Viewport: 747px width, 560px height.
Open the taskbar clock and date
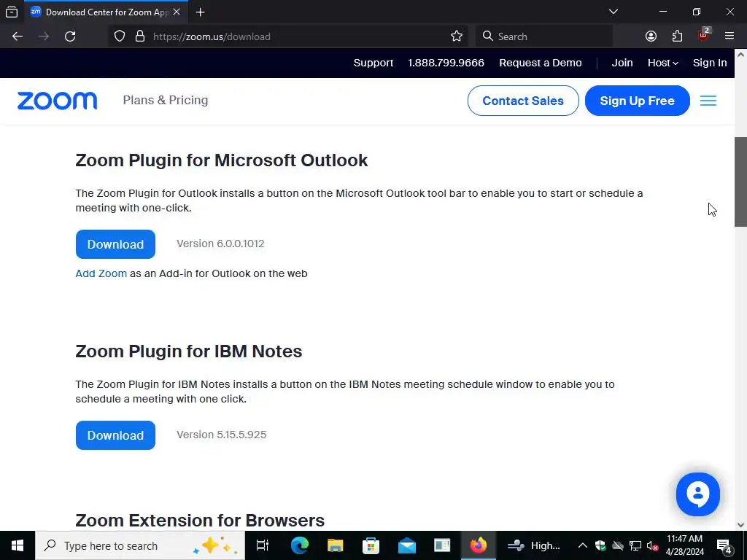click(x=684, y=545)
